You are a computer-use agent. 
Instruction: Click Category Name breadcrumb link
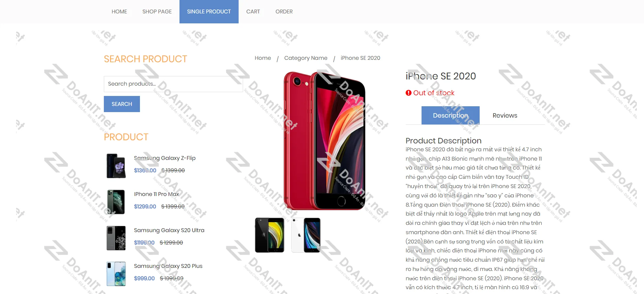tap(306, 58)
